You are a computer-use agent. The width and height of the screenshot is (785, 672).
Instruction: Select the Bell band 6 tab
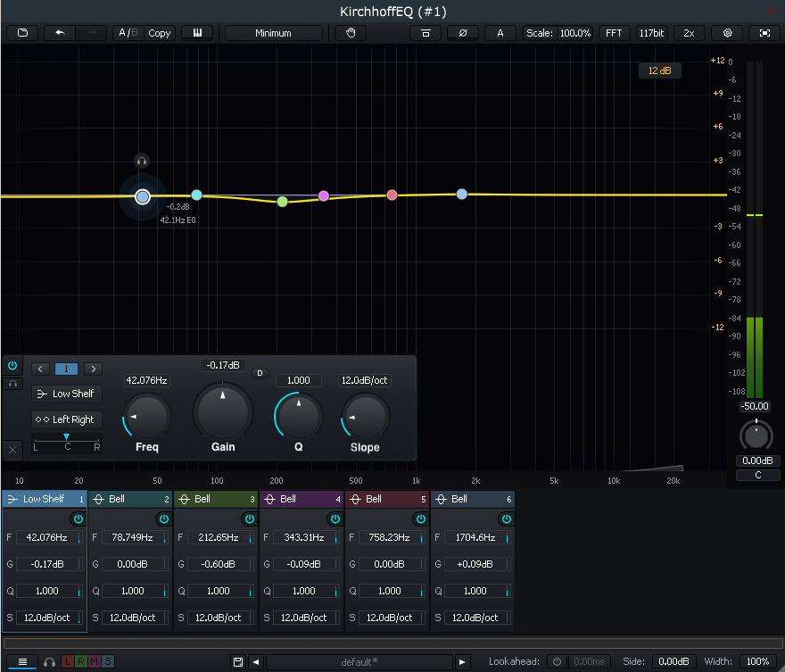click(473, 499)
